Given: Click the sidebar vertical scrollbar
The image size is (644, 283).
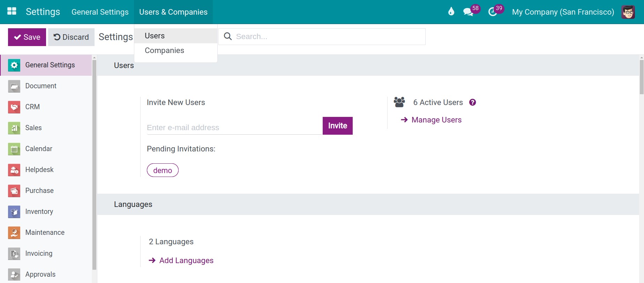Looking at the screenshot, I should 94,164.
